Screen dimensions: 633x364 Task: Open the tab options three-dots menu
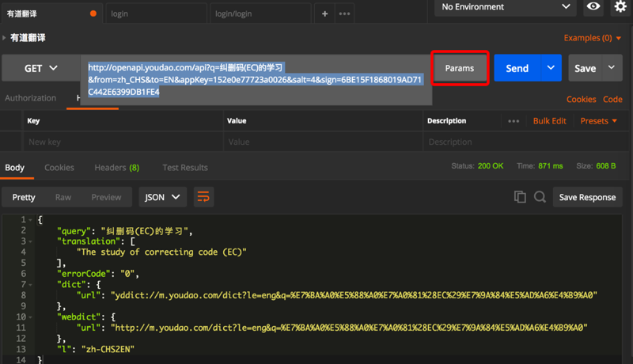(x=344, y=13)
